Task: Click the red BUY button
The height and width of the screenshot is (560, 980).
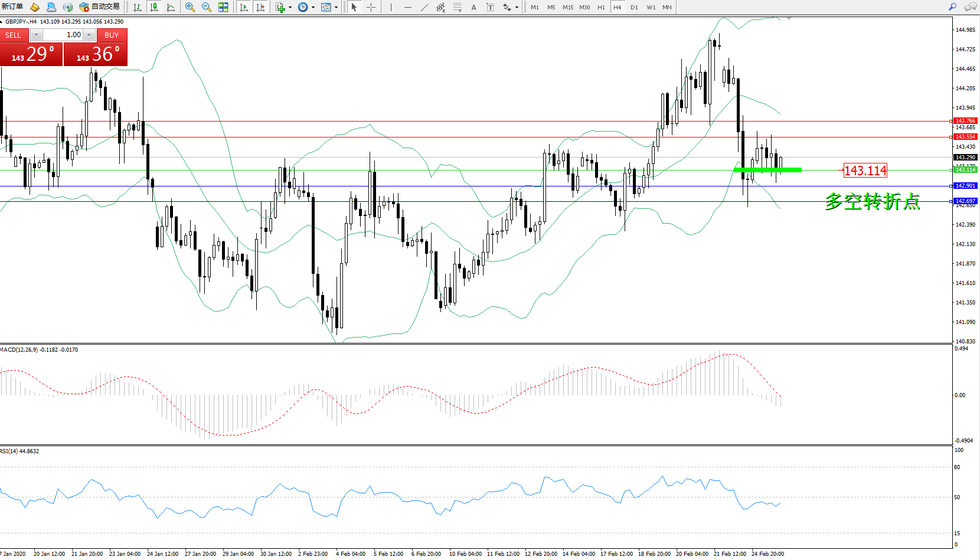Action: pos(112,35)
